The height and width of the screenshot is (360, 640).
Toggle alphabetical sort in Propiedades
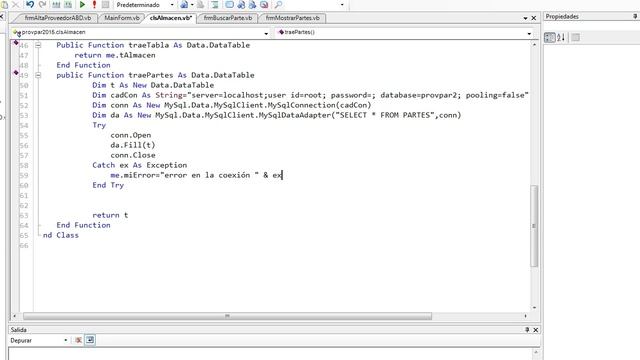click(x=561, y=38)
